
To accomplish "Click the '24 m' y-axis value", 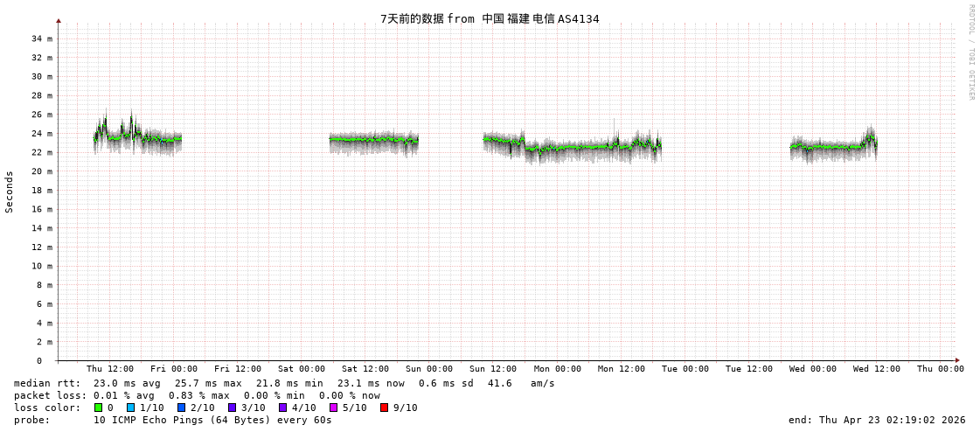I will 42,133.
